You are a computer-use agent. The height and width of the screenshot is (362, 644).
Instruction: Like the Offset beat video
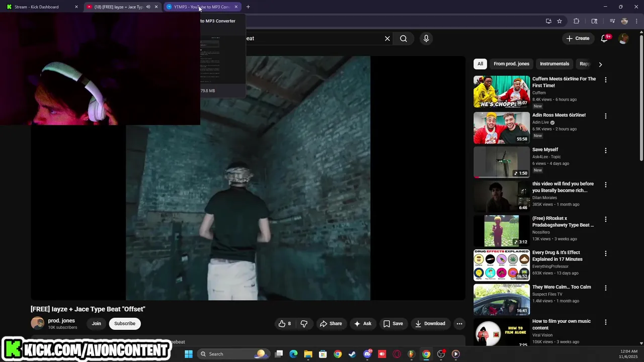[x=285, y=324]
